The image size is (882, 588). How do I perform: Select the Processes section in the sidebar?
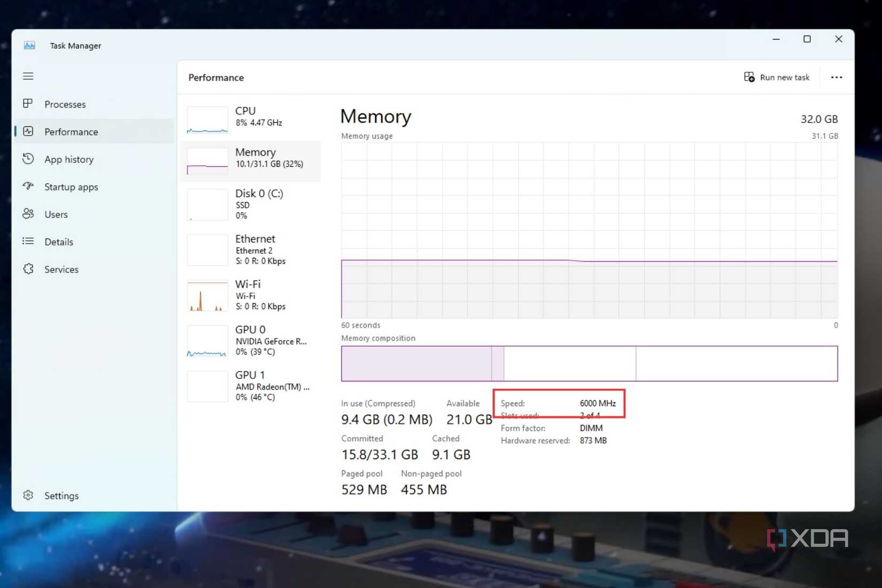point(65,104)
